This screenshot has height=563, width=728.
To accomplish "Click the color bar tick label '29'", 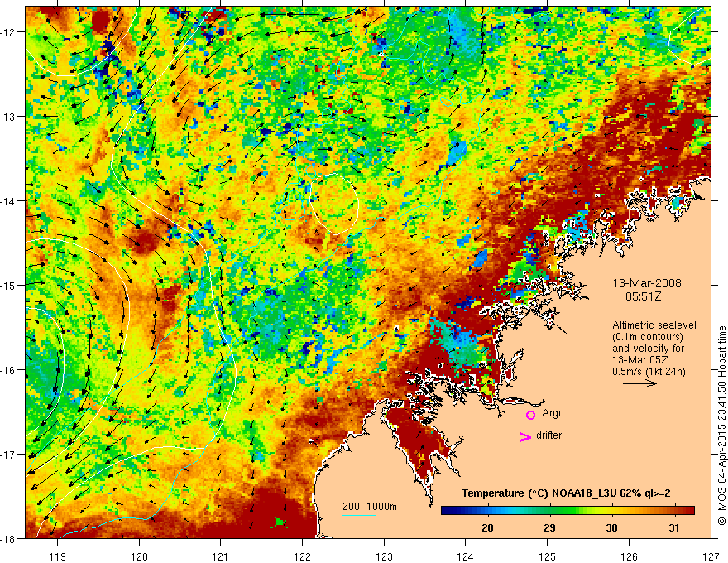I will [x=549, y=527].
